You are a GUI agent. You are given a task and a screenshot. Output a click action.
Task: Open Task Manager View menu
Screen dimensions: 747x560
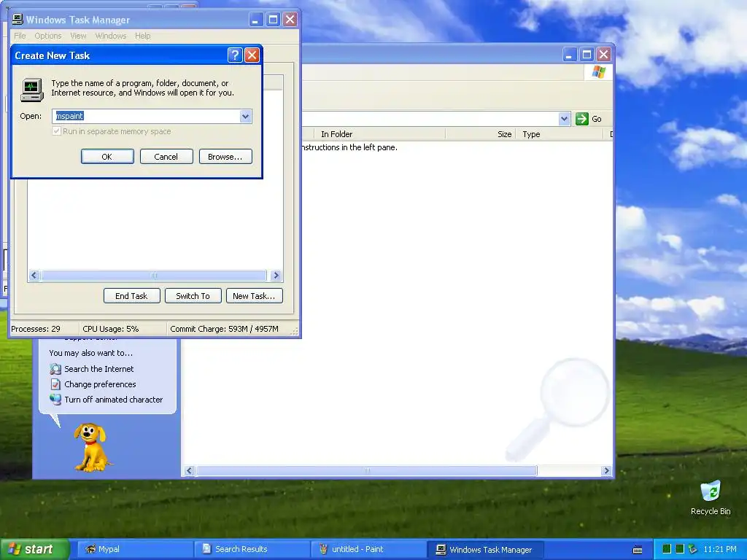point(78,36)
